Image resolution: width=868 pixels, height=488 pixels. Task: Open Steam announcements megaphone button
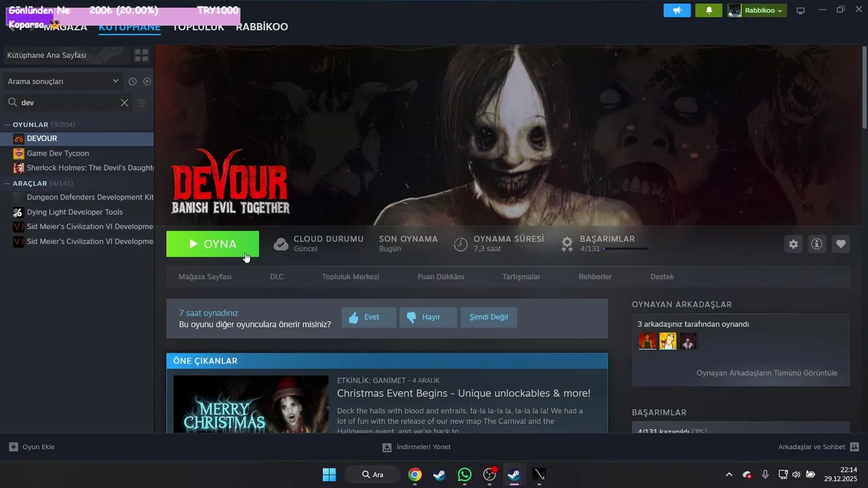pos(677,10)
